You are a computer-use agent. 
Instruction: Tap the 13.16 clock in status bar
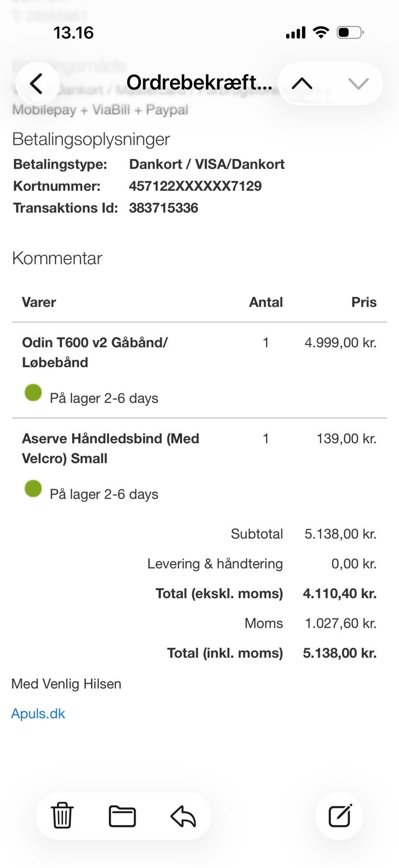coord(74,33)
